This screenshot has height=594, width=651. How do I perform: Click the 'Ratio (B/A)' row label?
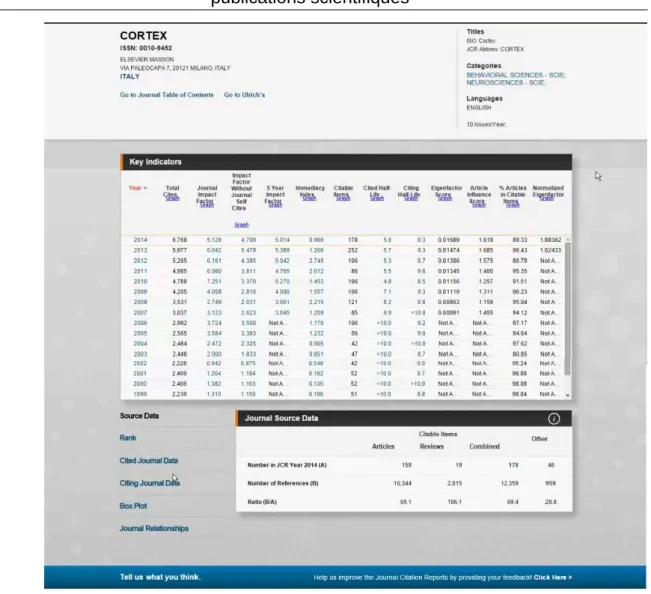pyautogui.click(x=262, y=502)
